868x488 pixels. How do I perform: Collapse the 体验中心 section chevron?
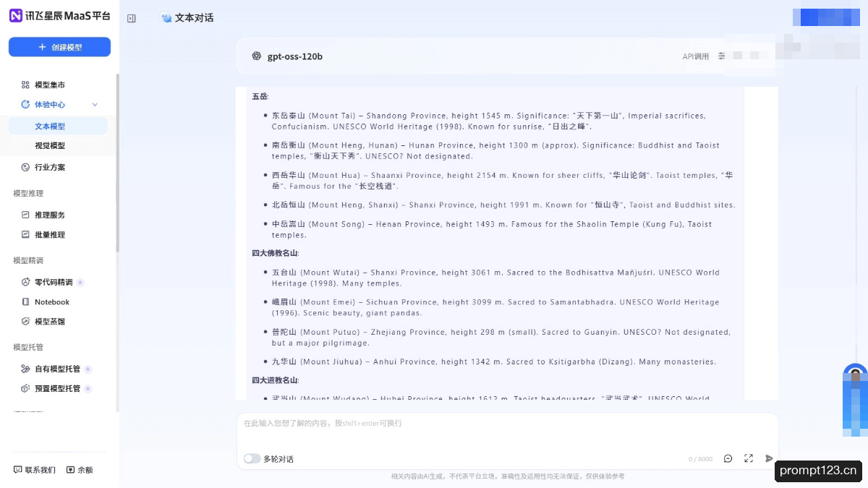pyautogui.click(x=95, y=105)
